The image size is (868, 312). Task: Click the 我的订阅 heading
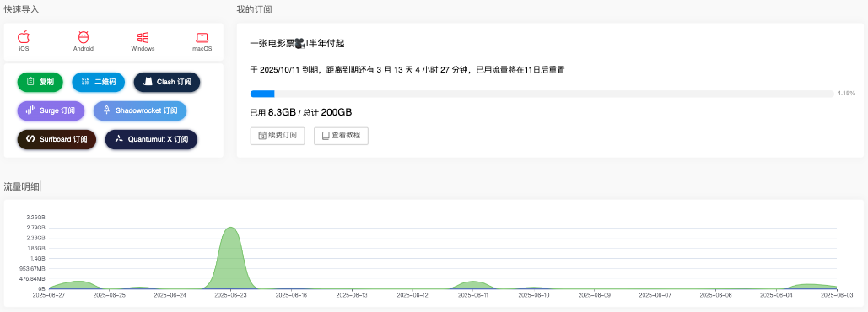(x=254, y=9)
